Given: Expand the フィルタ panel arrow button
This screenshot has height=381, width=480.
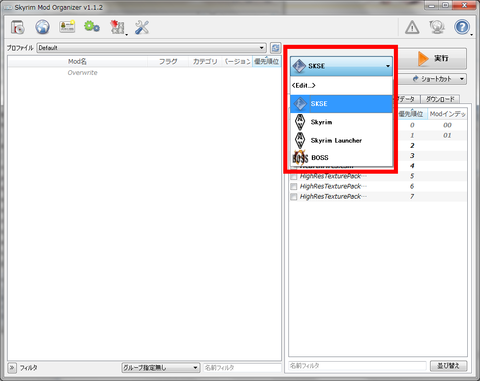Looking at the screenshot, I should (12, 368).
